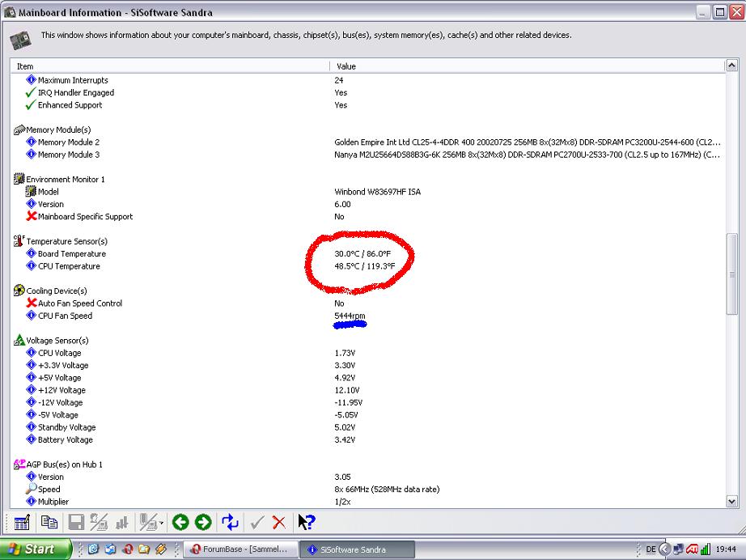Click the red X cancel icon
The height and width of the screenshot is (560, 746).
[x=279, y=523]
